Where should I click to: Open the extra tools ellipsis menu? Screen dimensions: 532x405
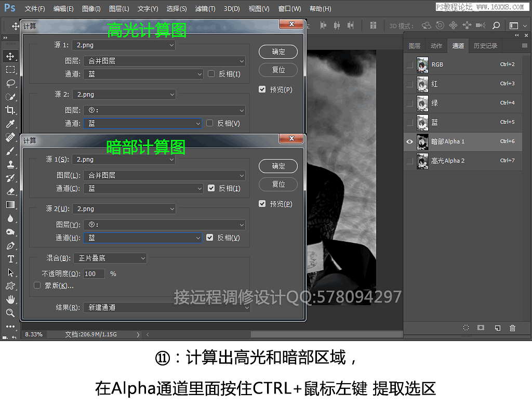pyautogui.click(x=10, y=326)
